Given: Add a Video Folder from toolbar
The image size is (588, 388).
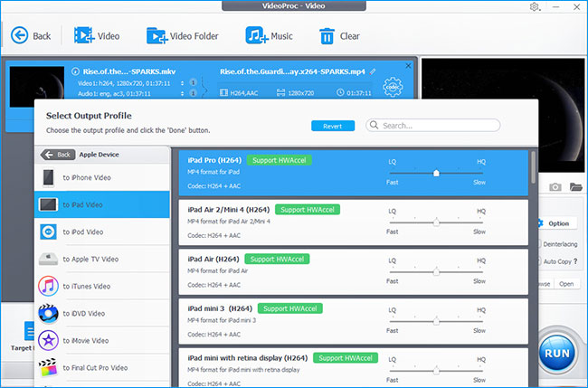Looking at the screenshot, I should (x=156, y=35).
